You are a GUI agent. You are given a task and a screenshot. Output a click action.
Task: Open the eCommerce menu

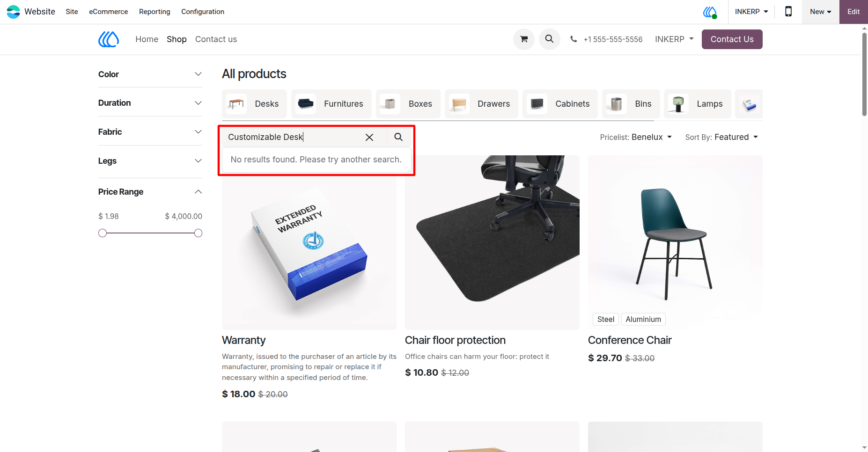coord(108,12)
